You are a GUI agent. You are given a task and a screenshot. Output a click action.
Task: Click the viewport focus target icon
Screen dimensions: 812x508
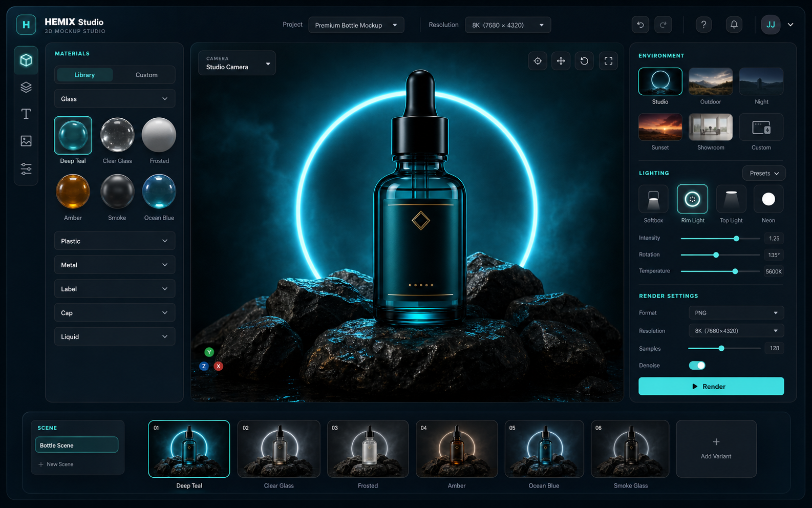[x=538, y=61]
